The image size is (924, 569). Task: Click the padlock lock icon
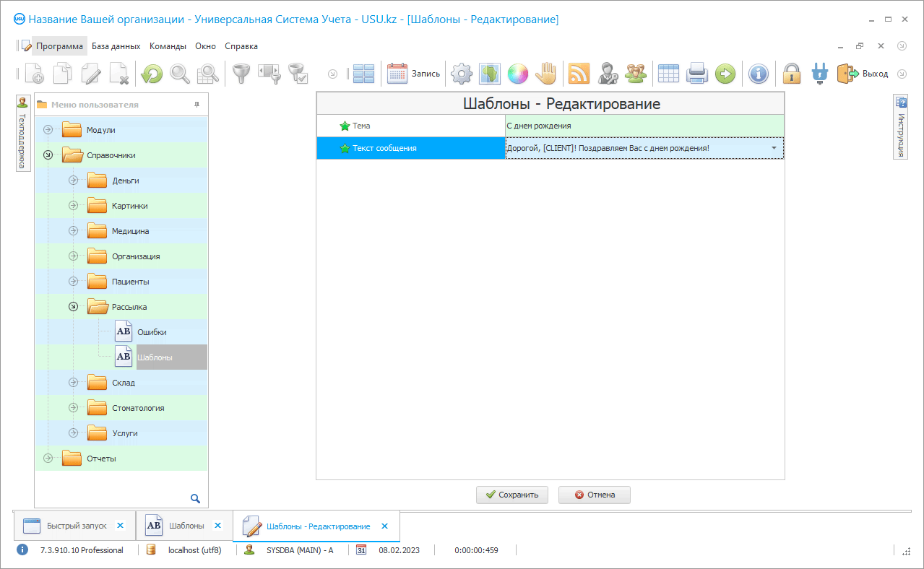pyautogui.click(x=793, y=73)
